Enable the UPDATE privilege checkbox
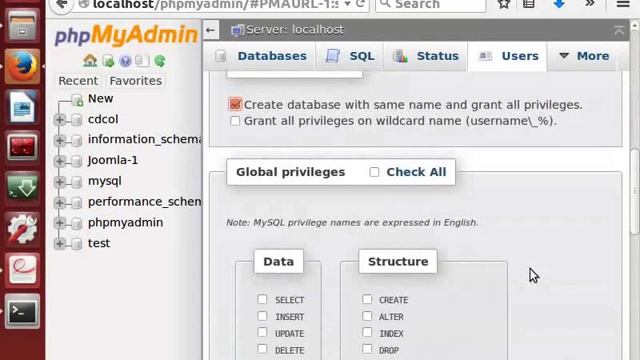The image size is (640, 360). [x=262, y=332]
